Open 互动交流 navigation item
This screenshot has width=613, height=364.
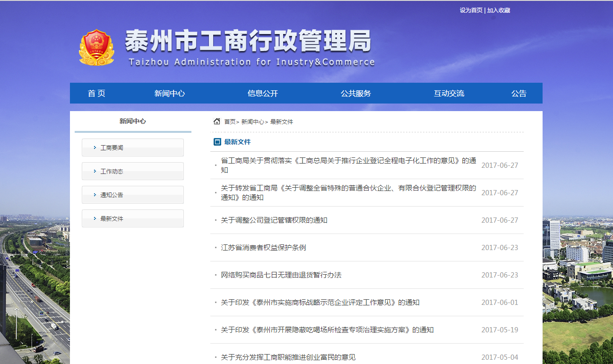coord(449,93)
